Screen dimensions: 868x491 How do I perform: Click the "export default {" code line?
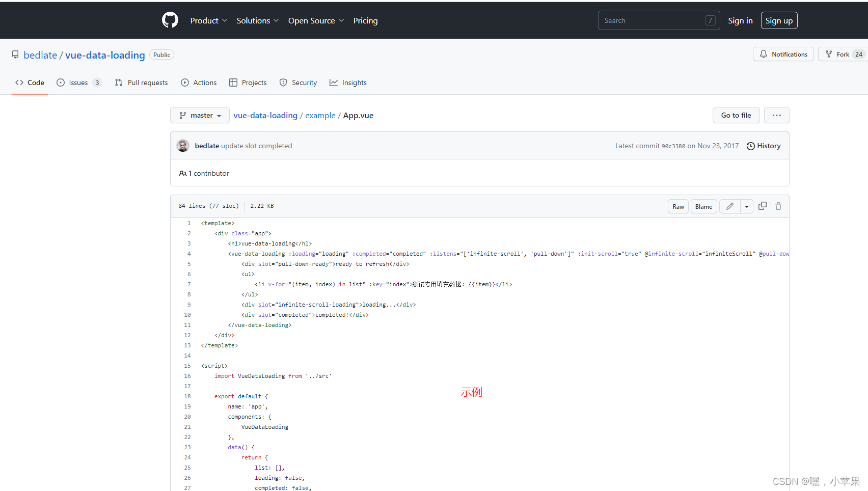pos(241,396)
